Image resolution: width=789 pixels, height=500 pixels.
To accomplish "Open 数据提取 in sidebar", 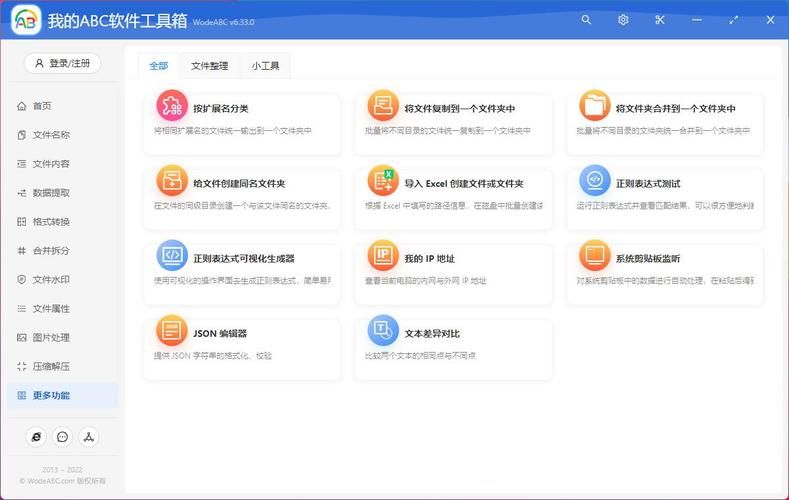I will pyautogui.click(x=62, y=193).
